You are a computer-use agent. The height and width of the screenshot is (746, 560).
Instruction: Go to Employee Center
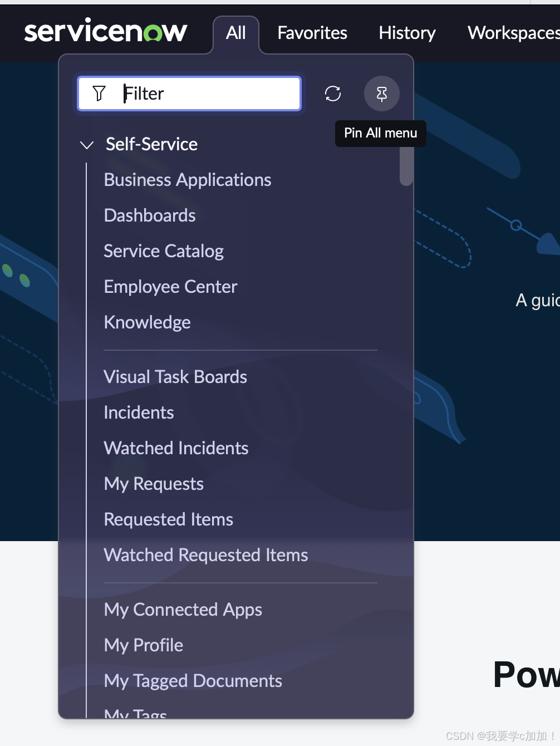click(x=170, y=287)
